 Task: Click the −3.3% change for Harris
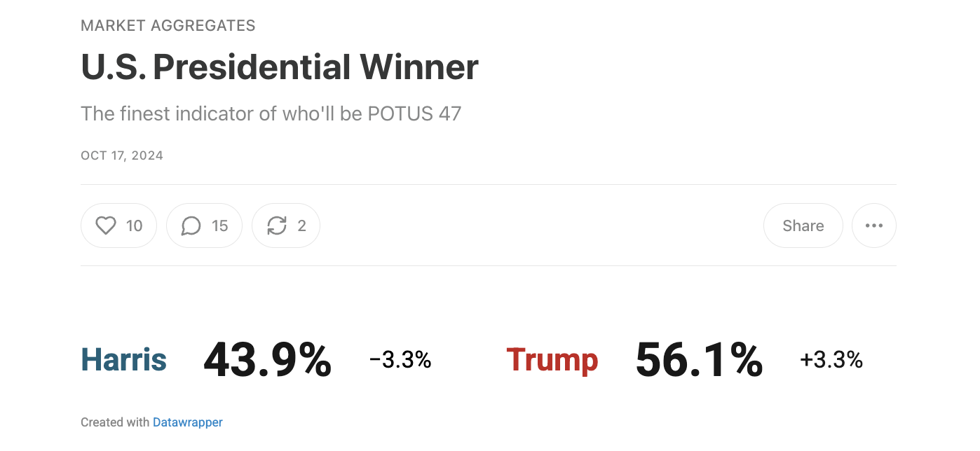[x=400, y=360]
